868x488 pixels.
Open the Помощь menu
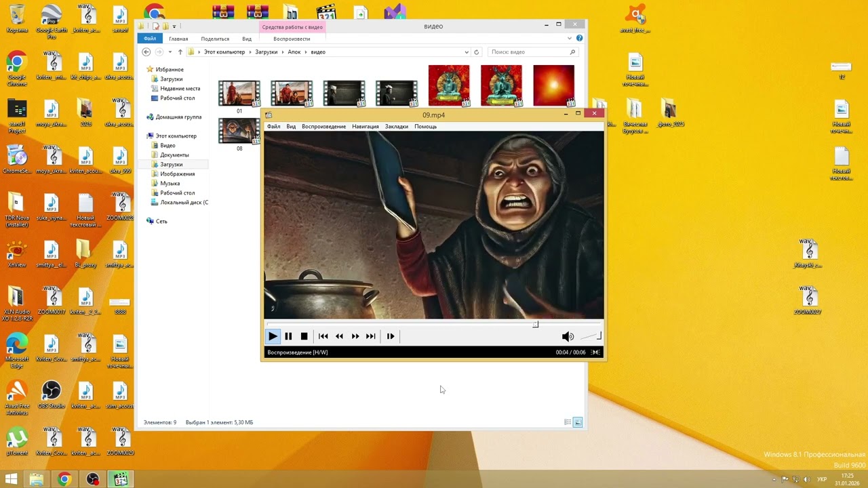pos(425,127)
